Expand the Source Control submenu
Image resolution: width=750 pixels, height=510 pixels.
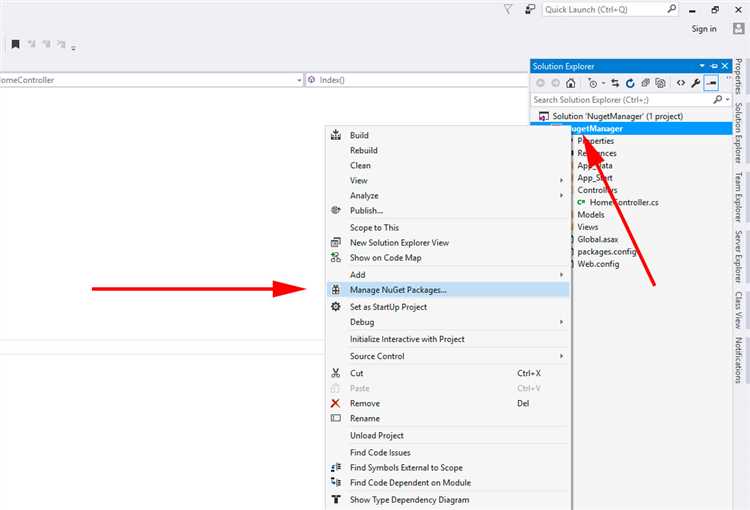(x=447, y=356)
